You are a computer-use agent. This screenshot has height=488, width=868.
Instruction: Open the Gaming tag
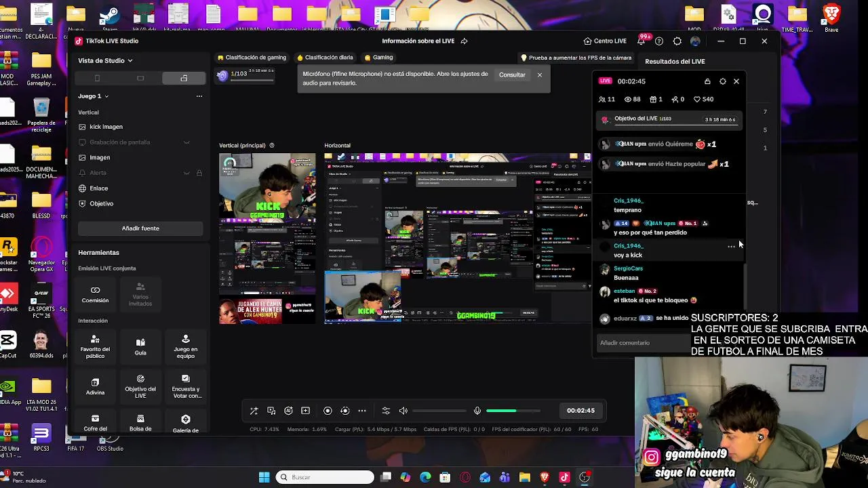click(x=378, y=58)
